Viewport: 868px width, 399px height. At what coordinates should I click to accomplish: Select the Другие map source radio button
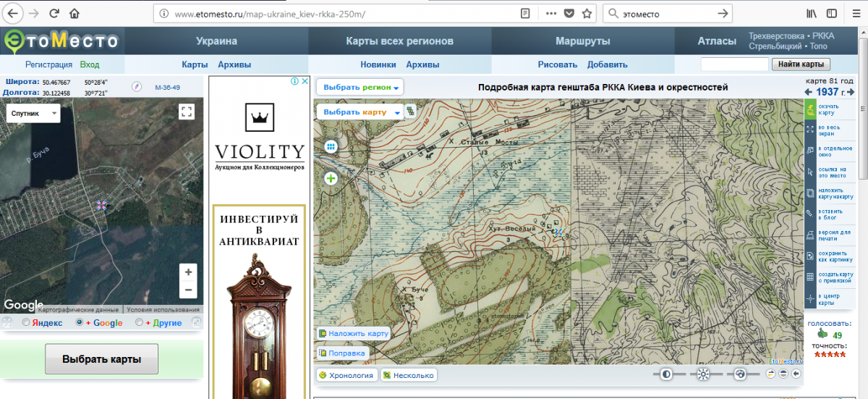(x=140, y=323)
